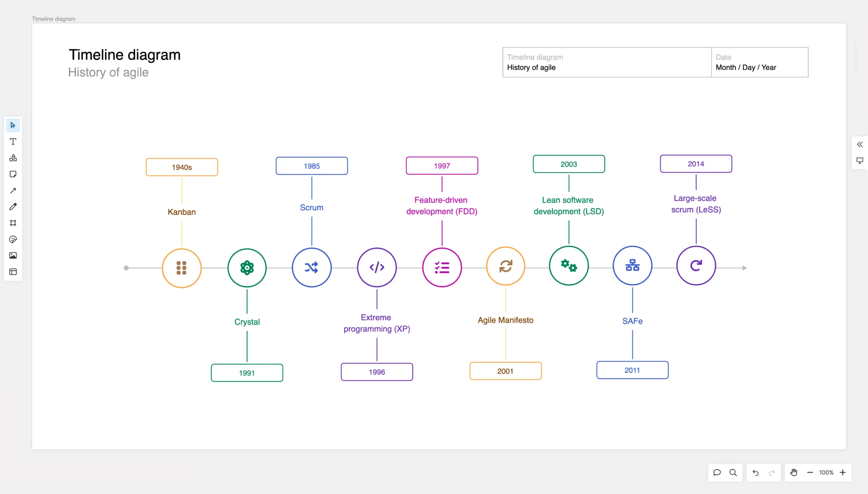Open the image insert tool

[x=13, y=256]
